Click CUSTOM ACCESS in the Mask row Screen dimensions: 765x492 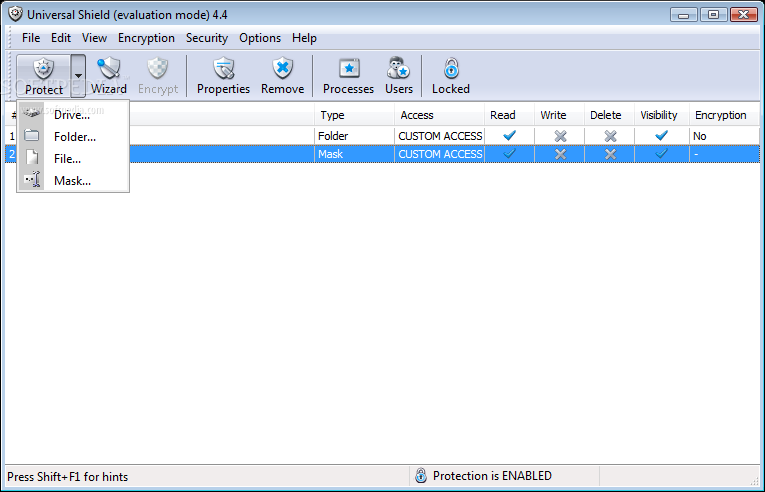pyautogui.click(x=440, y=154)
